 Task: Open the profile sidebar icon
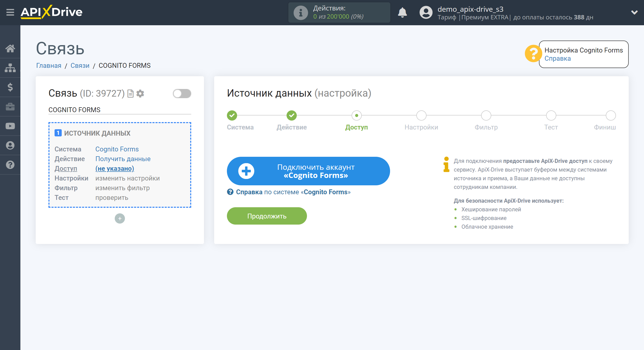[x=10, y=145]
